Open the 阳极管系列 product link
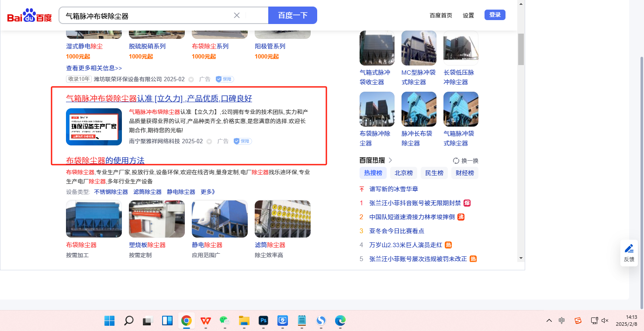Viewport: 644px width, 331px height. point(270,46)
